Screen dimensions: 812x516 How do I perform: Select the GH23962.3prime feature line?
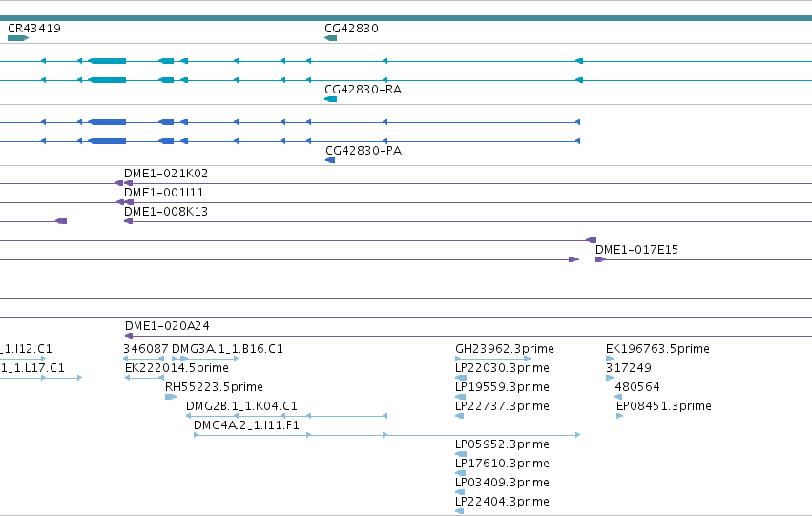pos(492,359)
